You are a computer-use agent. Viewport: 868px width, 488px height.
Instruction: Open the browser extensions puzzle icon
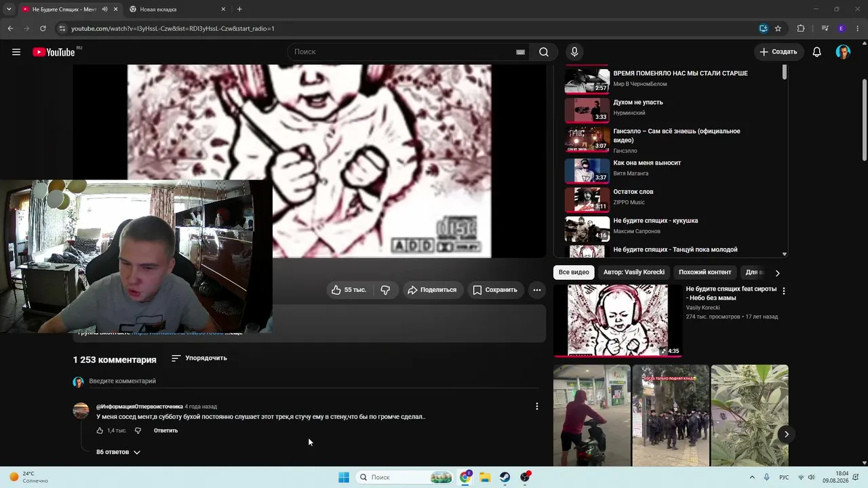pyautogui.click(x=801, y=28)
